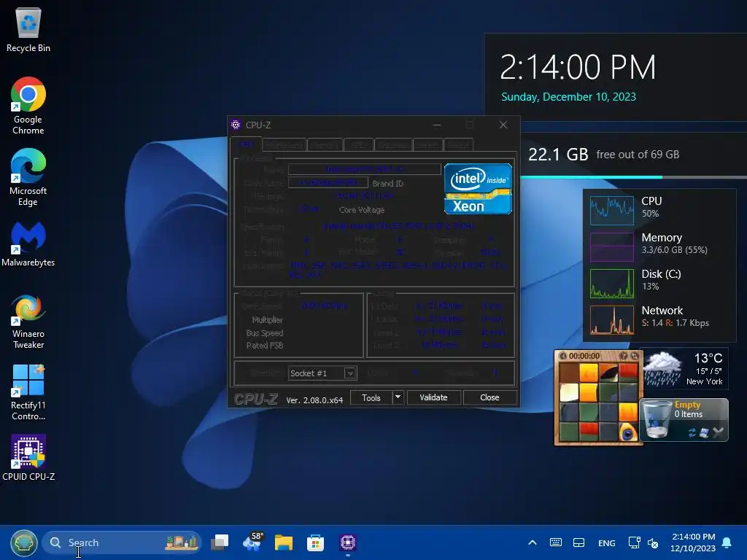747x560 pixels.
Task: Open the touch keyboard tray icon
Action: (555, 542)
